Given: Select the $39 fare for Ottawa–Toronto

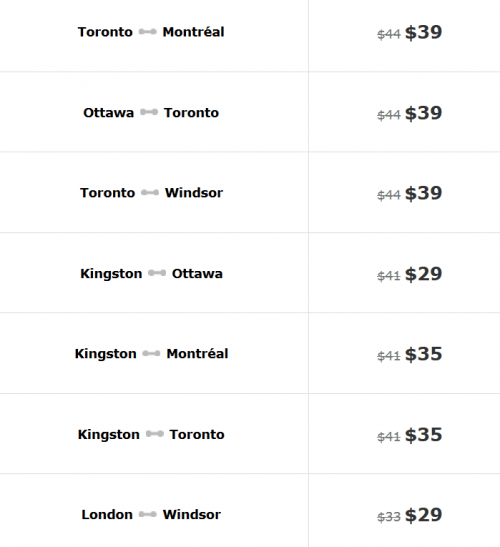Looking at the screenshot, I should [x=423, y=113].
